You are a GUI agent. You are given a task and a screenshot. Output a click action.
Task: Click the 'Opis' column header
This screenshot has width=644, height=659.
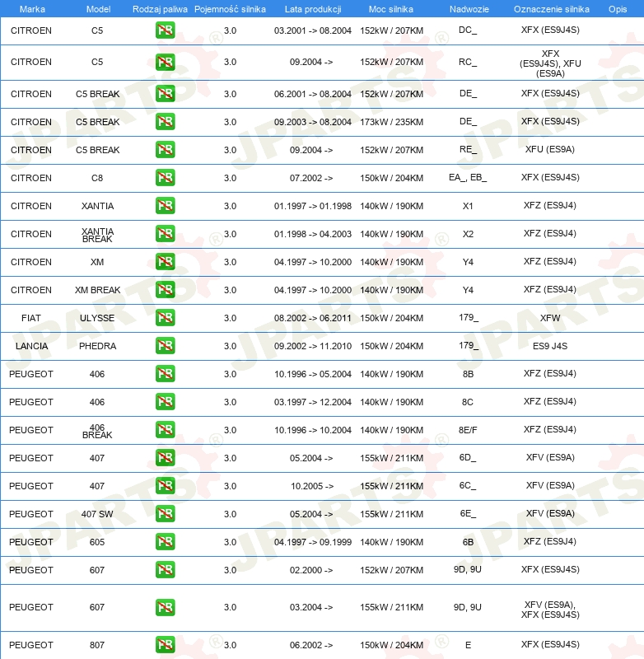618,9
